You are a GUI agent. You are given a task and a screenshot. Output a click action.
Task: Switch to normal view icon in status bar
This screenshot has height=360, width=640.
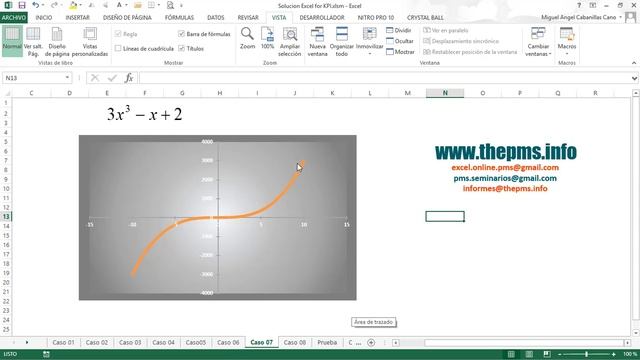[x=511, y=354]
